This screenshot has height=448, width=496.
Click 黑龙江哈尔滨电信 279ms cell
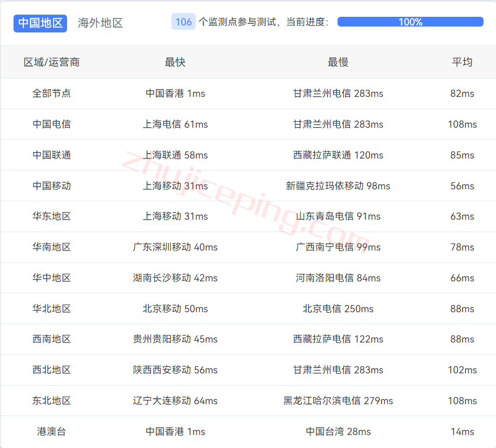(338, 400)
